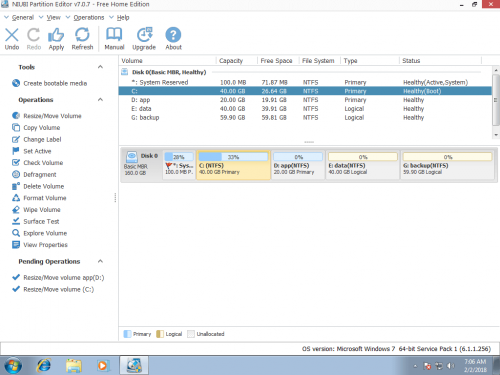Click the Volume column header
500x375 pixels.
(x=168, y=61)
